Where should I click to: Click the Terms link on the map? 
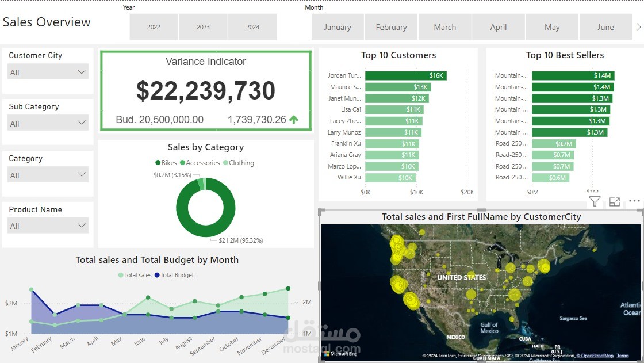tap(623, 356)
